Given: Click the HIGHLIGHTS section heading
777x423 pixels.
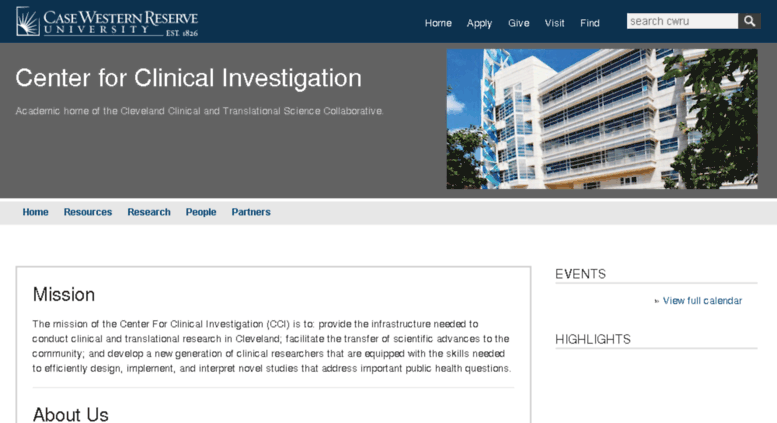Looking at the screenshot, I should pyautogui.click(x=593, y=339).
